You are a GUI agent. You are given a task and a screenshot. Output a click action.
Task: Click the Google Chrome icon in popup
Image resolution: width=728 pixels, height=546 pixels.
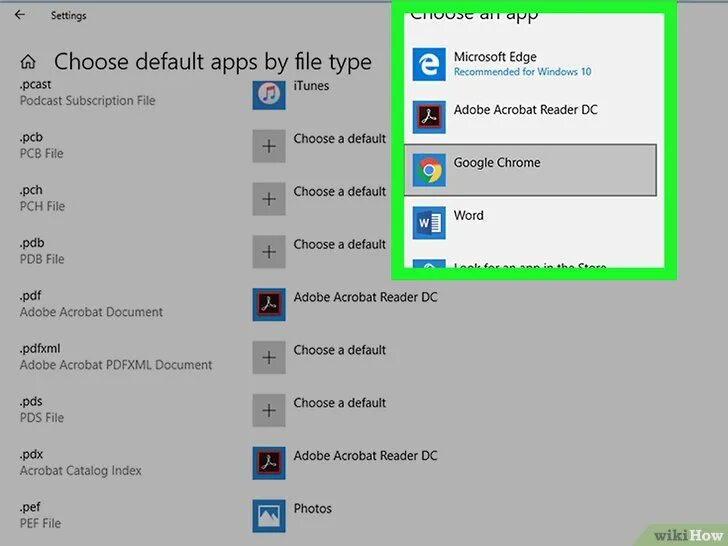[x=429, y=170]
